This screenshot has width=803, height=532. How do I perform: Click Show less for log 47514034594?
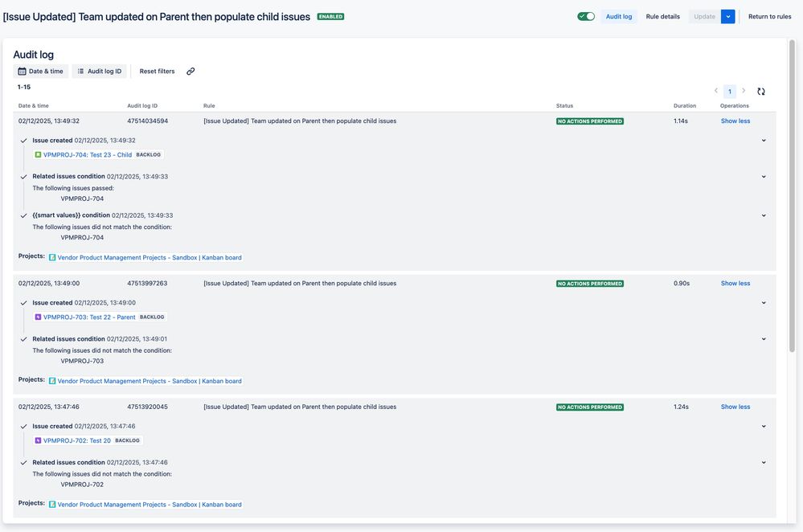735,121
